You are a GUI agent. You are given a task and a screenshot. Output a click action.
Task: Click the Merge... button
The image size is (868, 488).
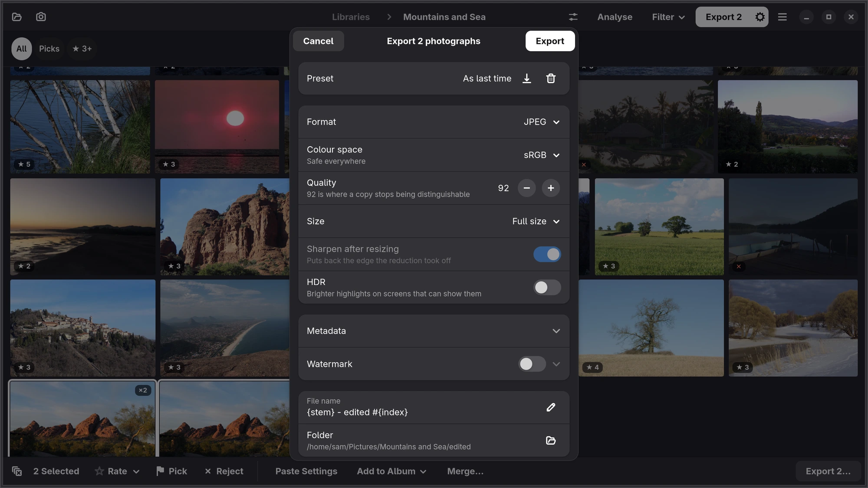pyautogui.click(x=465, y=471)
